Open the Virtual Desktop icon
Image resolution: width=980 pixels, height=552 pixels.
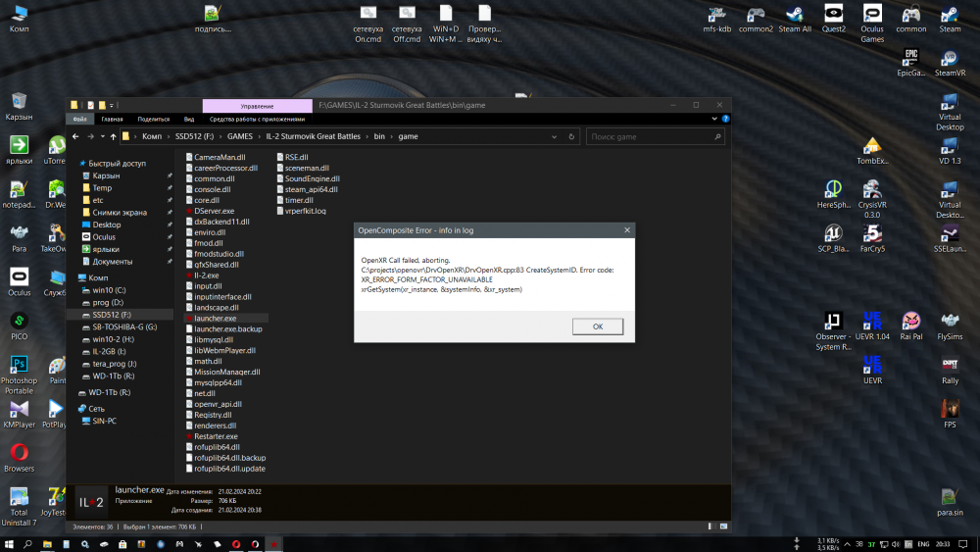(x=950, y=112)
